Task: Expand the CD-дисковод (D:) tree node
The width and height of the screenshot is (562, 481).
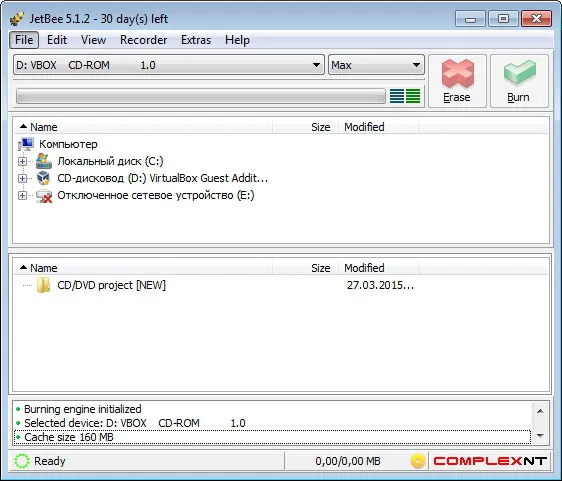Action: [22, 178]
